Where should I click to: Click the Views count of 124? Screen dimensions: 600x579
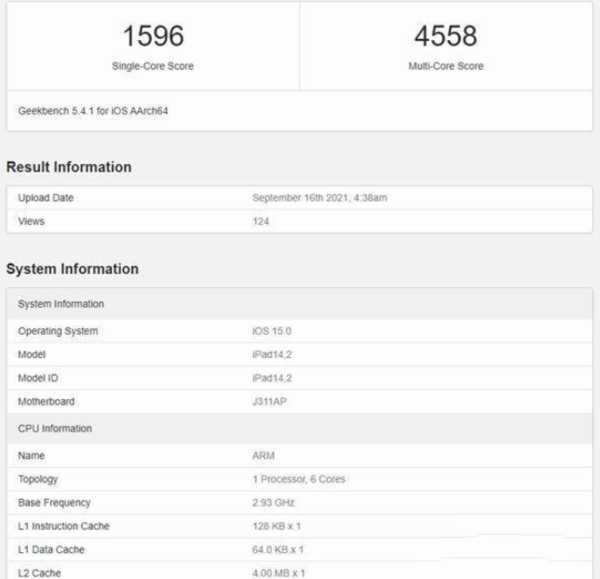pyautogui.click(x=261, y=221)
